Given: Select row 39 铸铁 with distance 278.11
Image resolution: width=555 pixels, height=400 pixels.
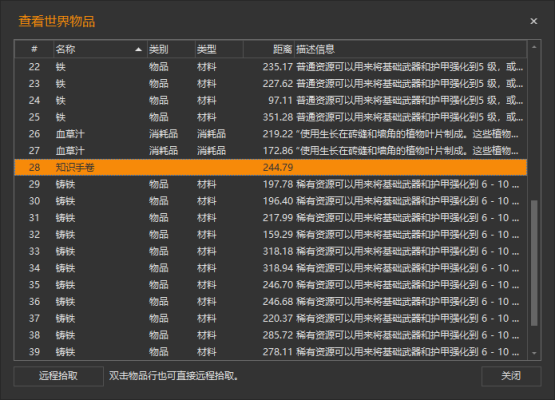Looking at the screenshot, I should coord(271,352).
